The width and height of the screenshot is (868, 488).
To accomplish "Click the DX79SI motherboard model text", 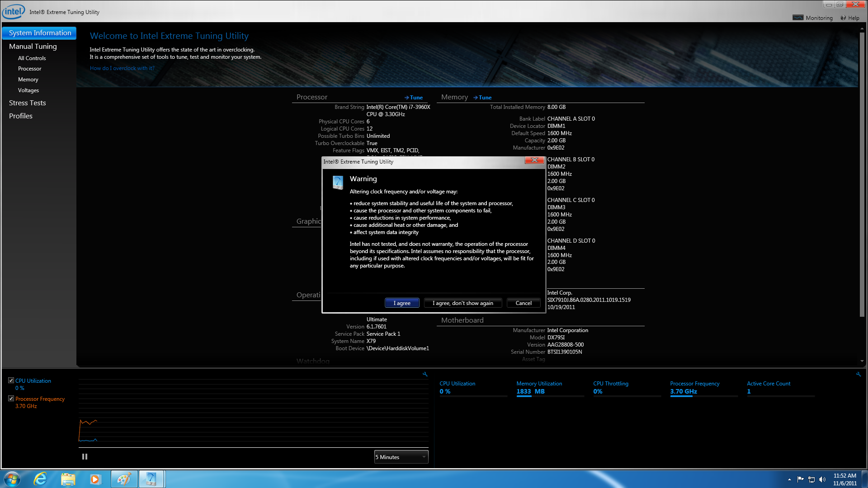I will [x=556, y=338].
